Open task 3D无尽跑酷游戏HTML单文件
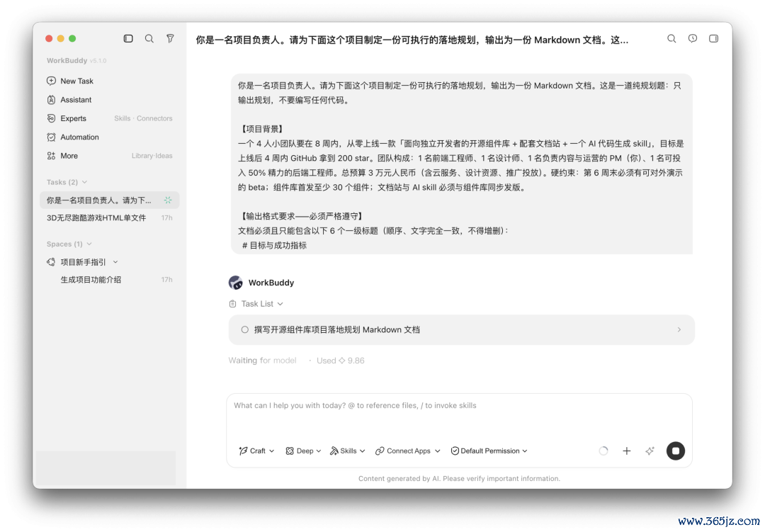 click(109, 217)
